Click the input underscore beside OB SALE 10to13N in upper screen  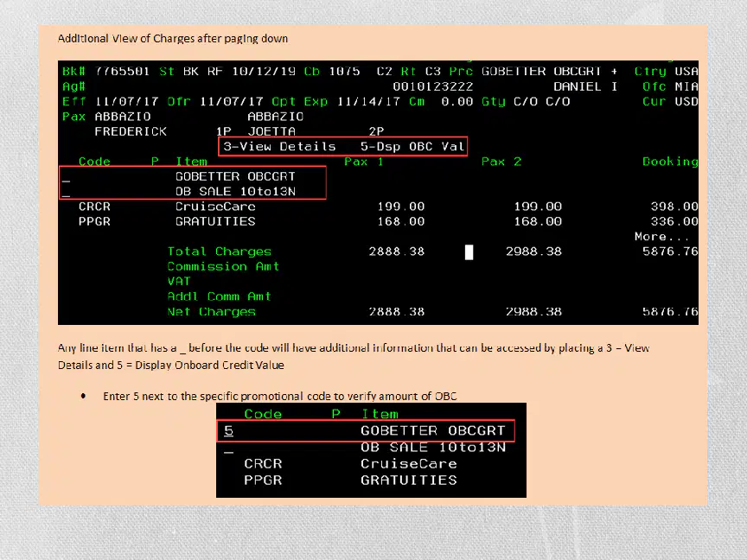(x=67, y=195)
